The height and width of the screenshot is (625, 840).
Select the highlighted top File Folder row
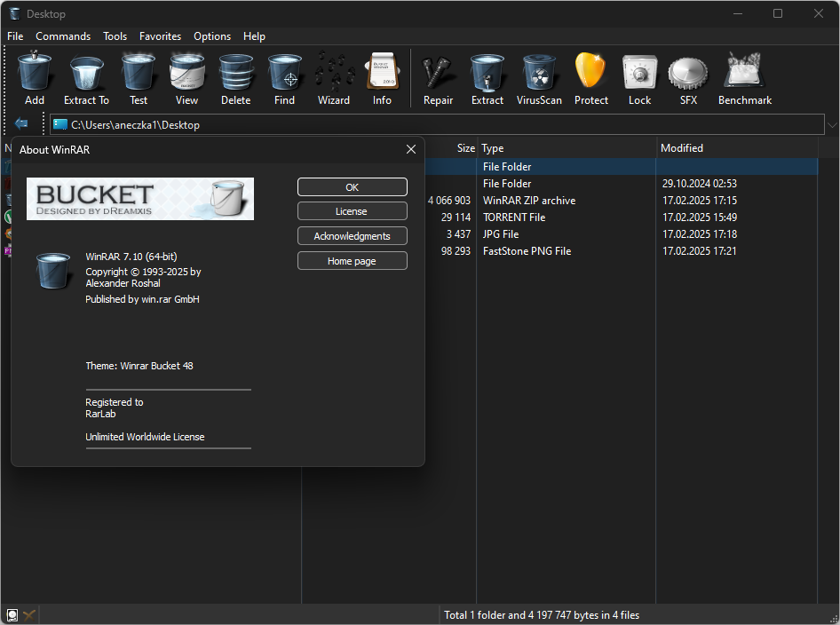[x=622, y=167]
